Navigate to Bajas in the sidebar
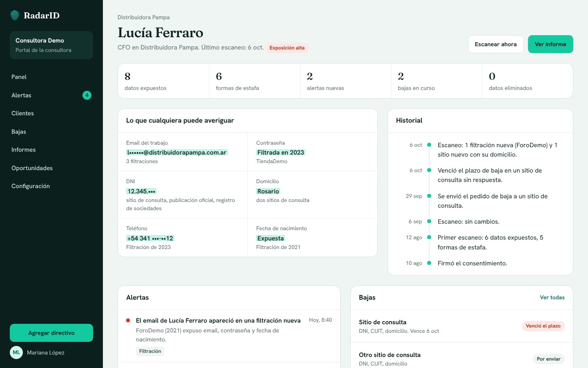This screenshot has width=588, height=368. click(x=51, y=132)
